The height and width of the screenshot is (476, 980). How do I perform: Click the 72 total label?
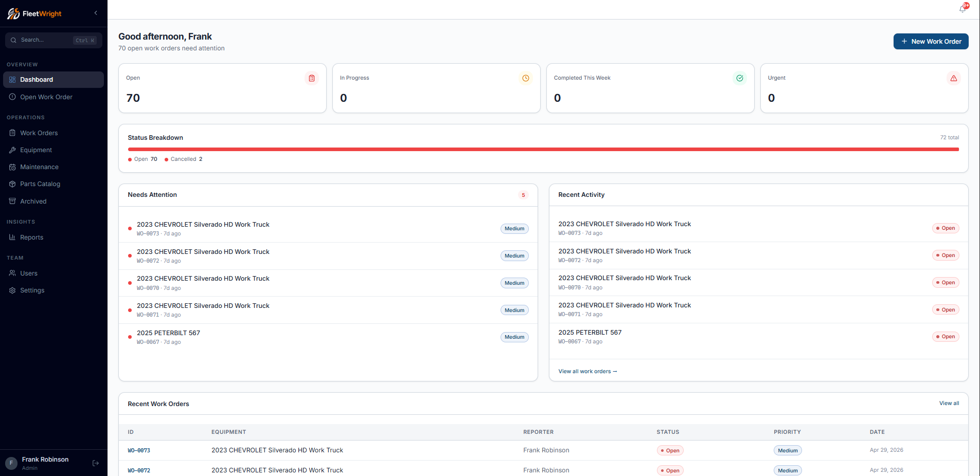coord(950,138)
